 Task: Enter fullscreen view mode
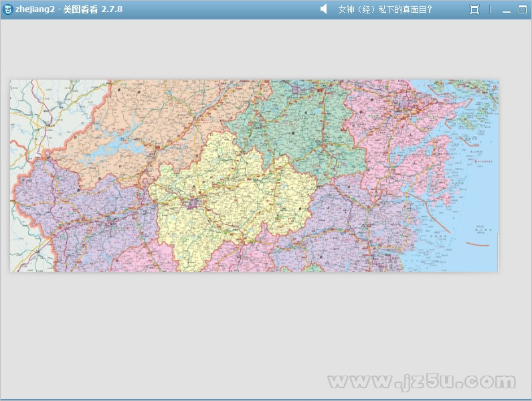(x=474, y=9)
